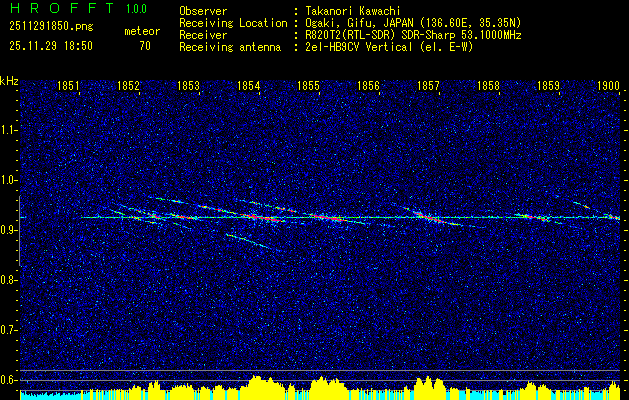The height and width of the screenshot is (400, 629).
Task: Click the 1855 time marker
Action: (308, 85)
